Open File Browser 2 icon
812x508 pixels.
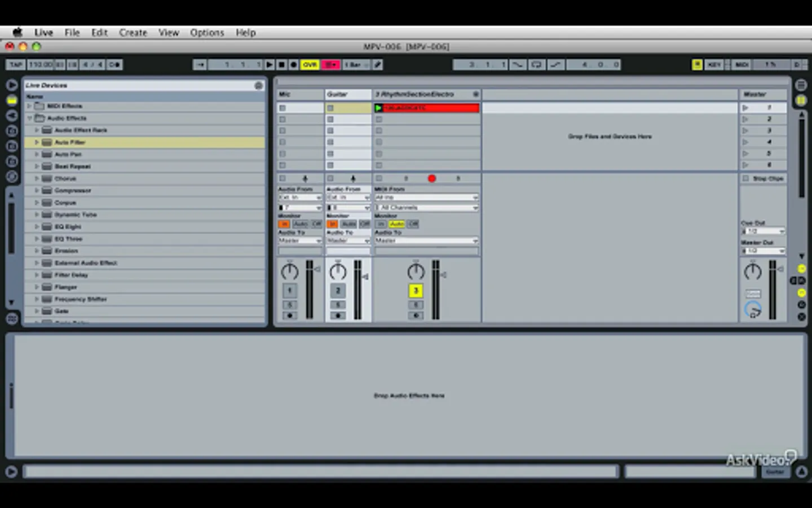12,146
